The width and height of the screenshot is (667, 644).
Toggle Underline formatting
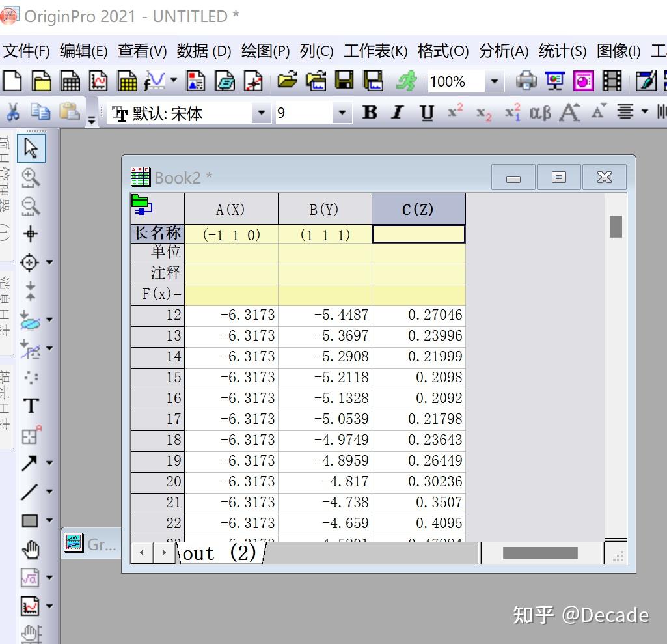(426, 112)
